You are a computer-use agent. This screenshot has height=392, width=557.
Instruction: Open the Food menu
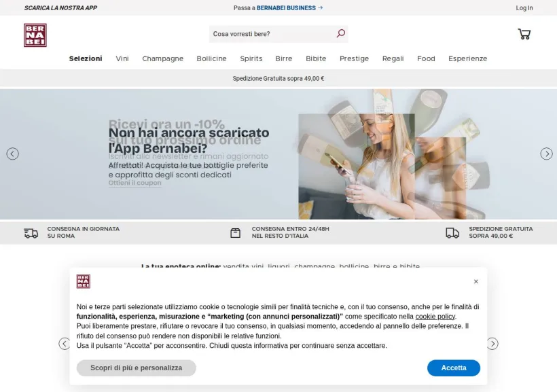(x=426, y=58)
